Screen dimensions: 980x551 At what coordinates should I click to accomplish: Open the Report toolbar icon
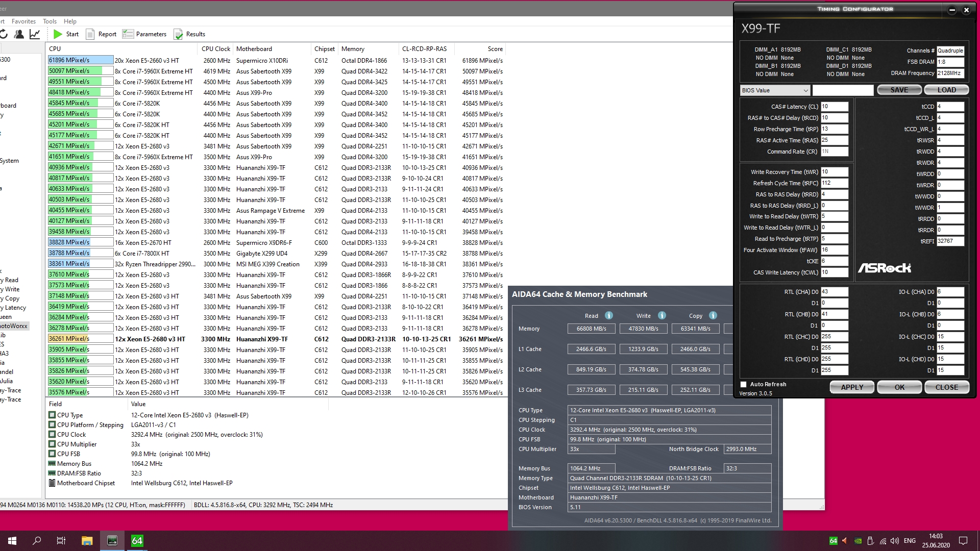(x=90, y=34)
